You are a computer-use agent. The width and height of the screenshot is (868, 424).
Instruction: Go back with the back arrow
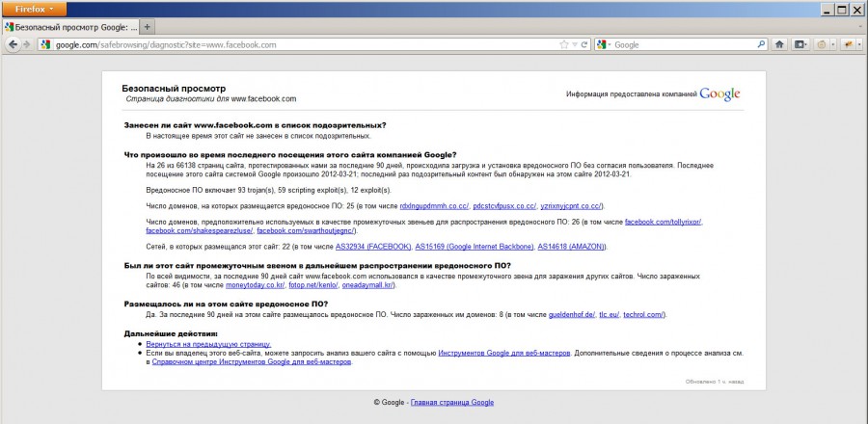point(14,44)
